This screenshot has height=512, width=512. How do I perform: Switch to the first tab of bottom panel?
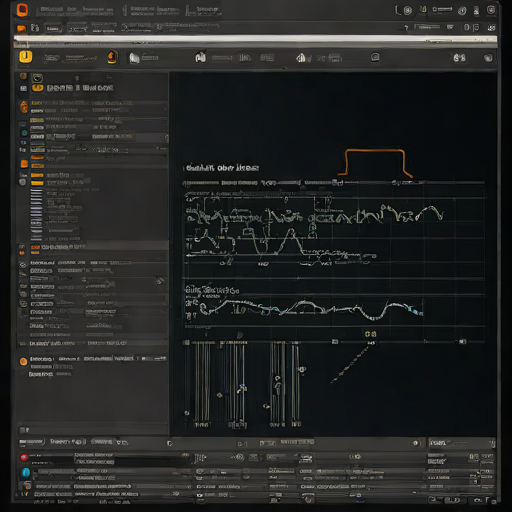click(32, 442)
